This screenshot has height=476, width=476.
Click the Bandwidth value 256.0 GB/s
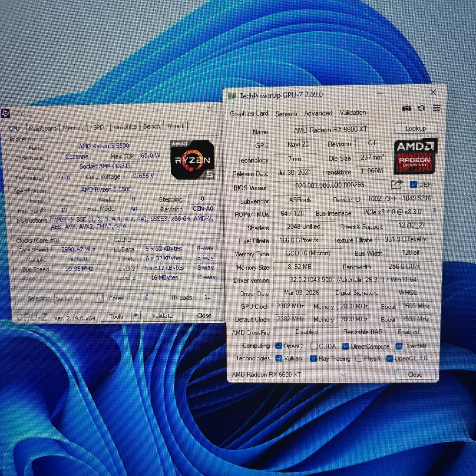pos(404,266)
